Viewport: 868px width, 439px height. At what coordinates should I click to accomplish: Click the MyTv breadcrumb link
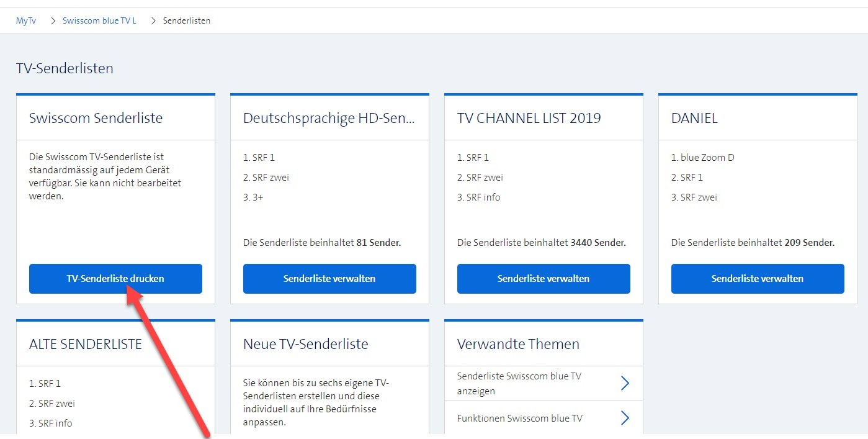point(26,21)
